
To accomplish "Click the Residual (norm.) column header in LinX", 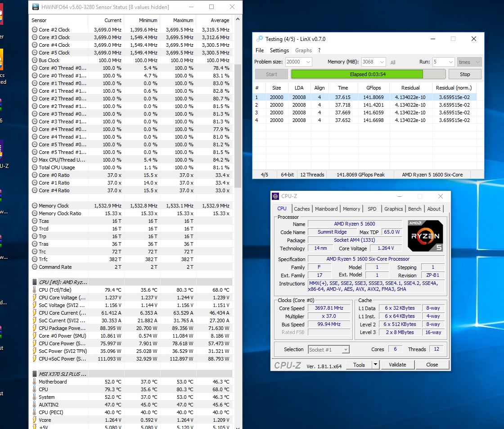I will pos(454,88).
